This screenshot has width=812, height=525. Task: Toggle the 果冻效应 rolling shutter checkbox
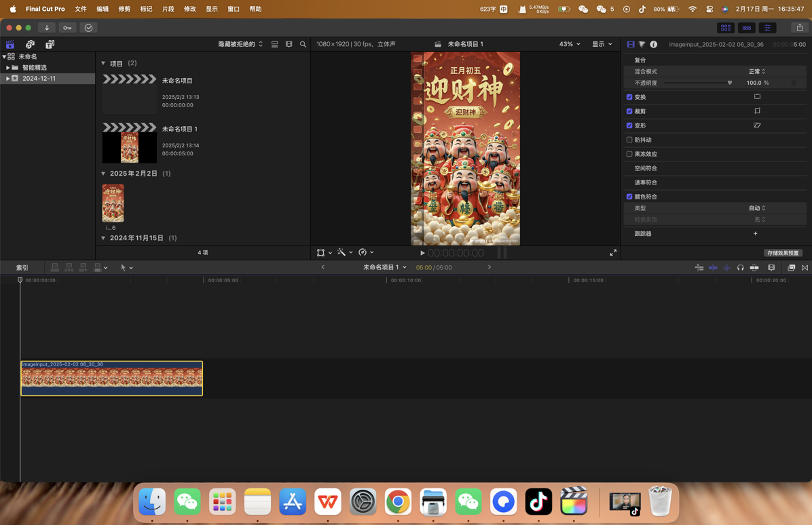[x=629, y=154]
